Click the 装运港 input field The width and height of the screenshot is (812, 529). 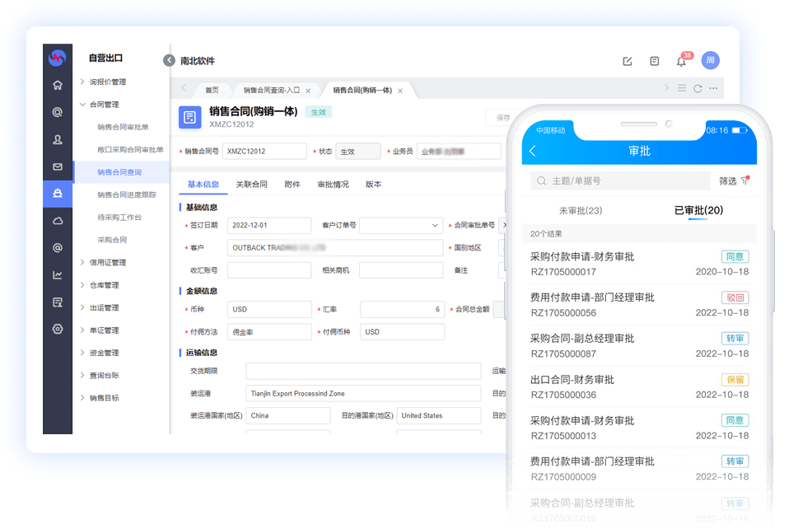363,394
